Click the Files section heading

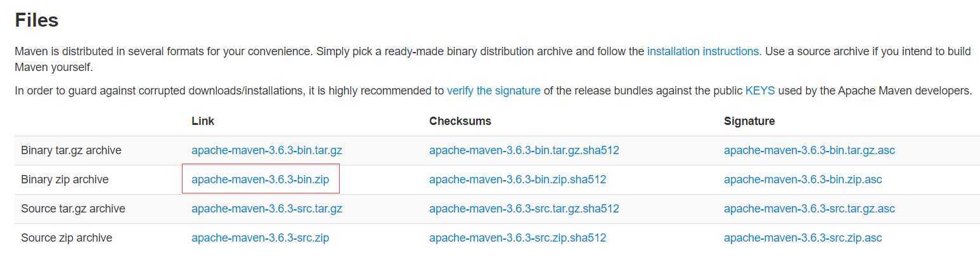point(37,20)
